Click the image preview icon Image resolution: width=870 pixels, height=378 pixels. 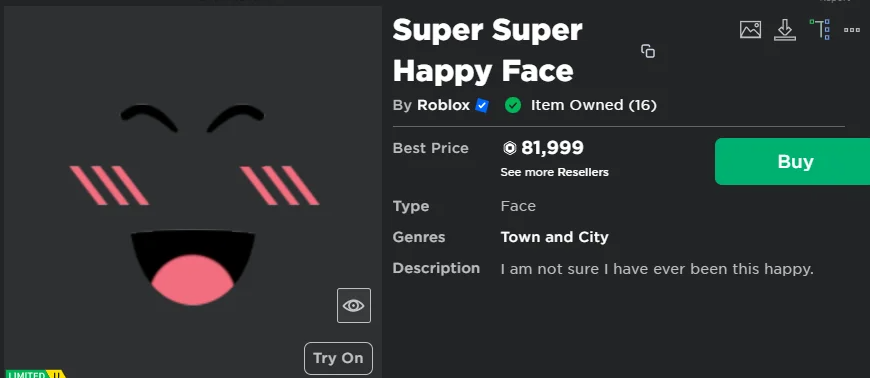tap(750, 29)
